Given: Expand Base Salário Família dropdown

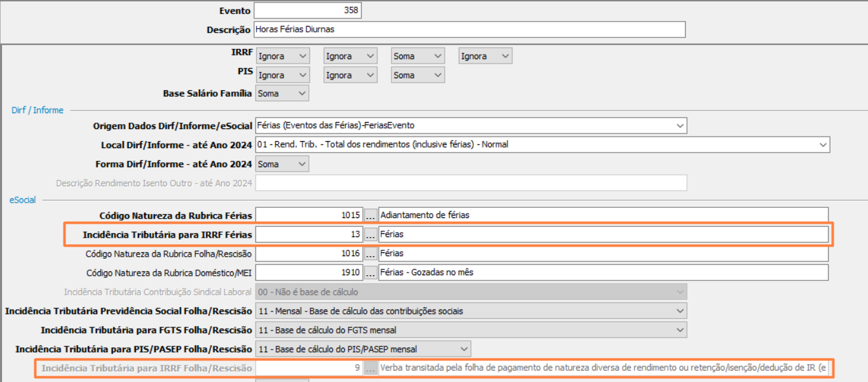Looking at the screenshot, I should [x=283, y=93].
